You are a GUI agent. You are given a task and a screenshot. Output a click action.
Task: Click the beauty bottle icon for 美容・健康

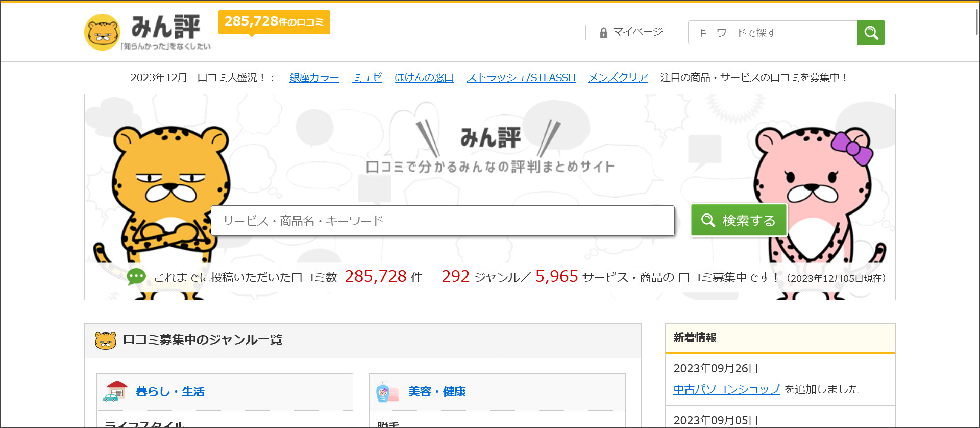pos(387,392)
